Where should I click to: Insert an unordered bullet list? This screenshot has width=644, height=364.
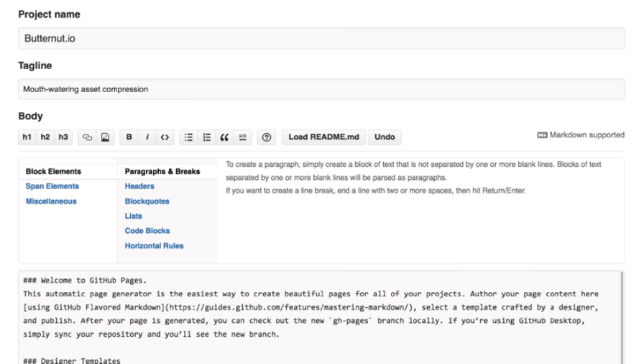coord(188,137)
